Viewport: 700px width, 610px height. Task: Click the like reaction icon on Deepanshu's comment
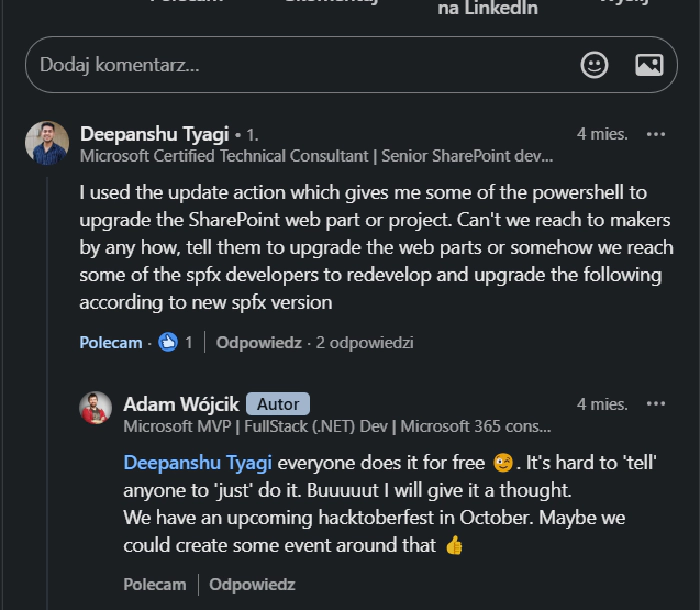pyautogui.click(x=167, y=342)
